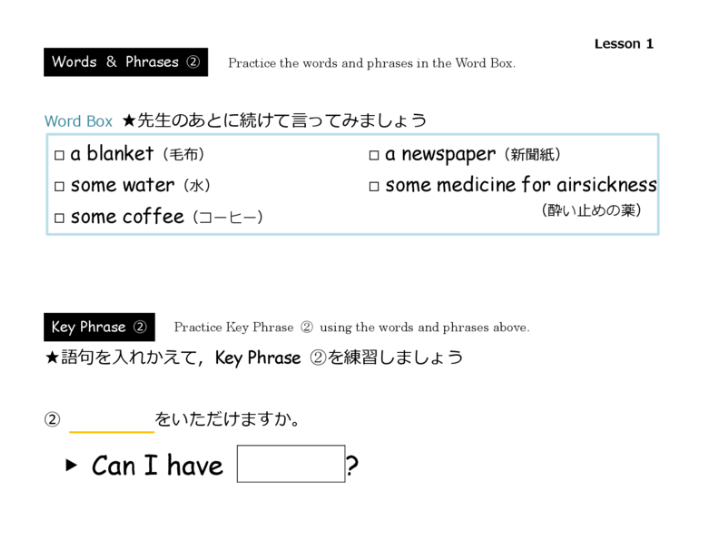Click the black "Key Phrase ②" label

pyautogui.click(x=99, y=327)
